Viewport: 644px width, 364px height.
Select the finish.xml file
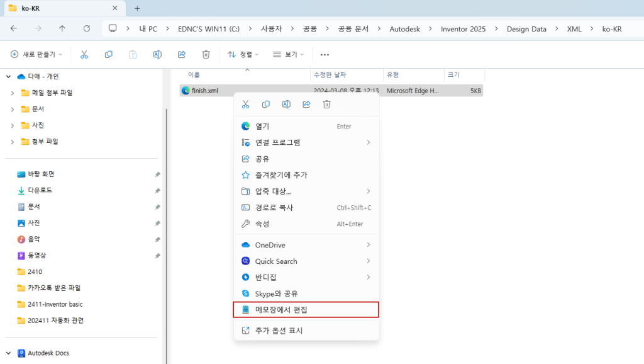(x=331, y=91)
